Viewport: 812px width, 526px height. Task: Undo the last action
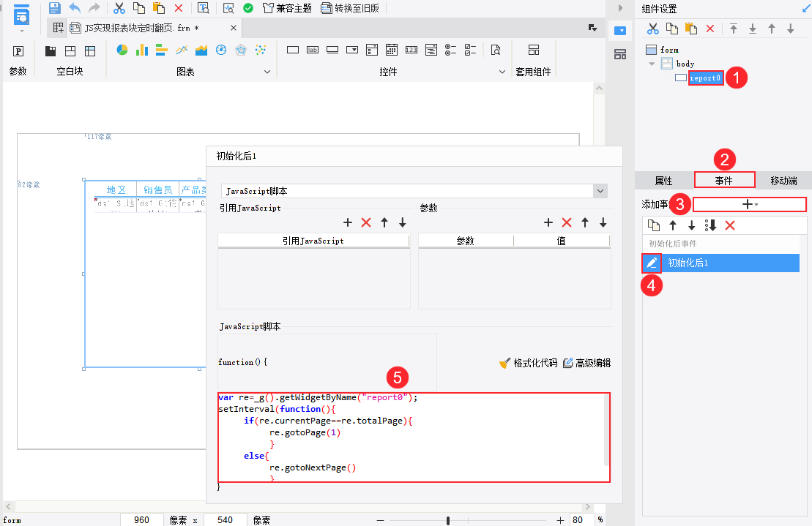click(x=75, y=8)
